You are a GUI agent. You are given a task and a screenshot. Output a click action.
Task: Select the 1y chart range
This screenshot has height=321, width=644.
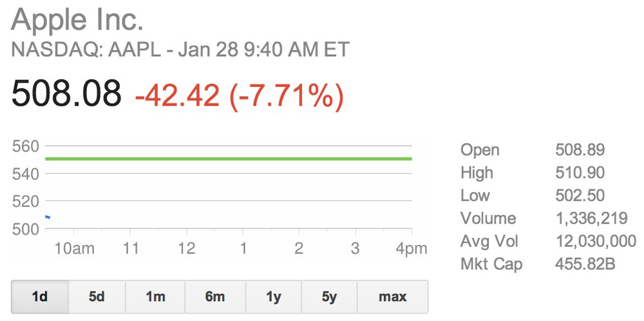click(274, 297)
